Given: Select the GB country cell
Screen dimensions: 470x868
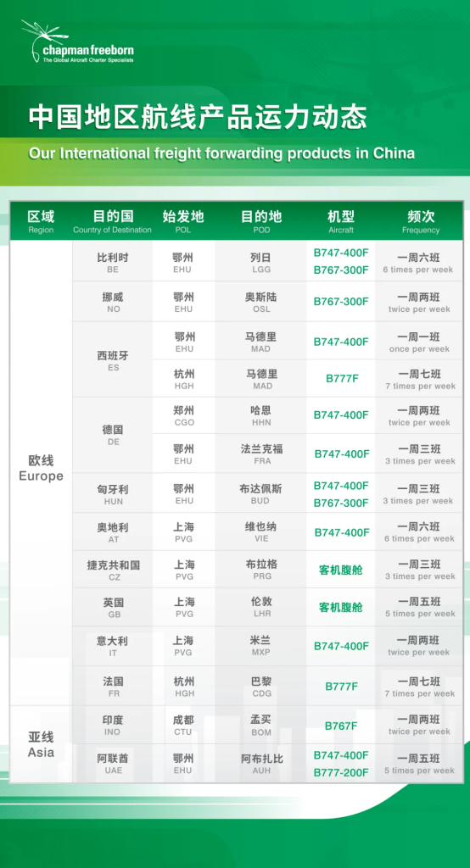Looking at the screenshot, I should pyautogui.click(x=113, y=607).
